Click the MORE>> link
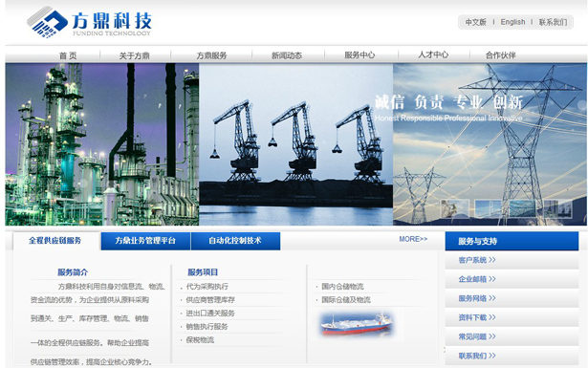The image size is (588, 368). (x=413, y=239)
